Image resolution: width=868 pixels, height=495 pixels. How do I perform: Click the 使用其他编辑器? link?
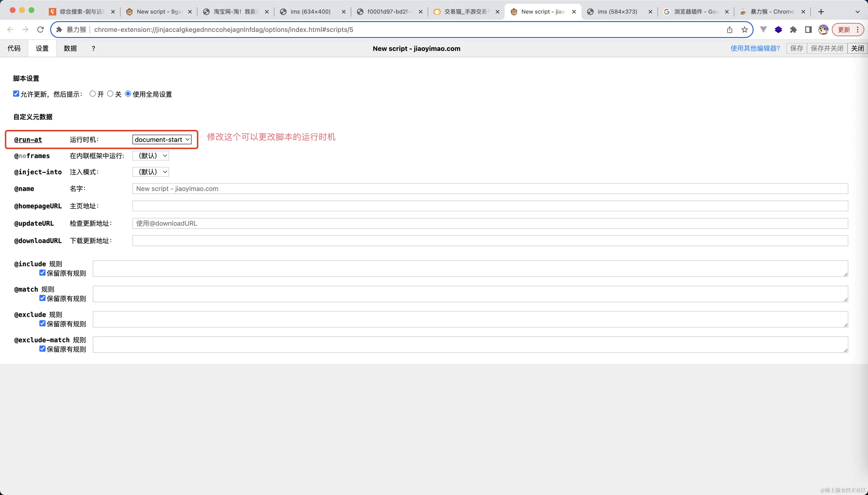(755, 48)
